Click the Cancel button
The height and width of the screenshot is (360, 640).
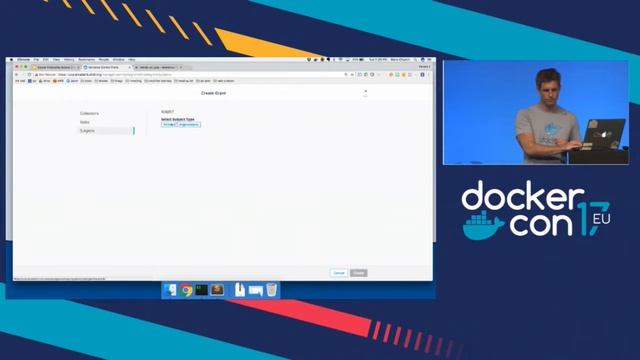click(339, 273)
